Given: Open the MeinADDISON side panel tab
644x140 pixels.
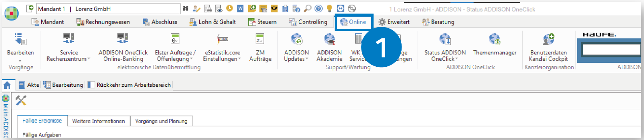Looking at the screenshot, I should click(x=6, y=116).
